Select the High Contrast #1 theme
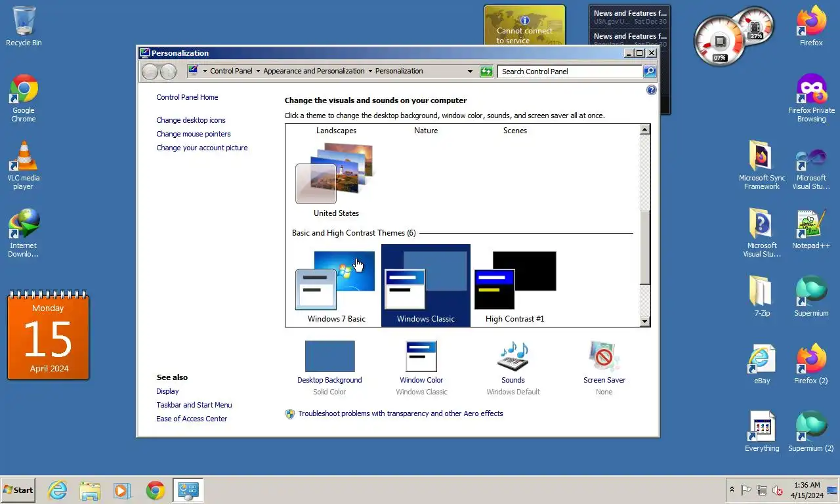Image resolution: width=840 pixels, height=504 pixels. 515,287
